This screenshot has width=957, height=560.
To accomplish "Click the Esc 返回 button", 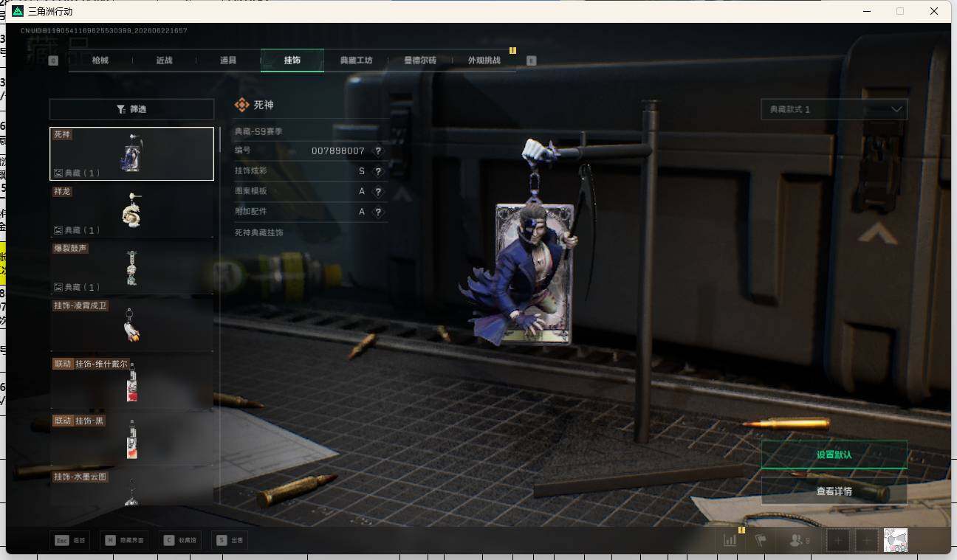I will [x=71, y=541].
